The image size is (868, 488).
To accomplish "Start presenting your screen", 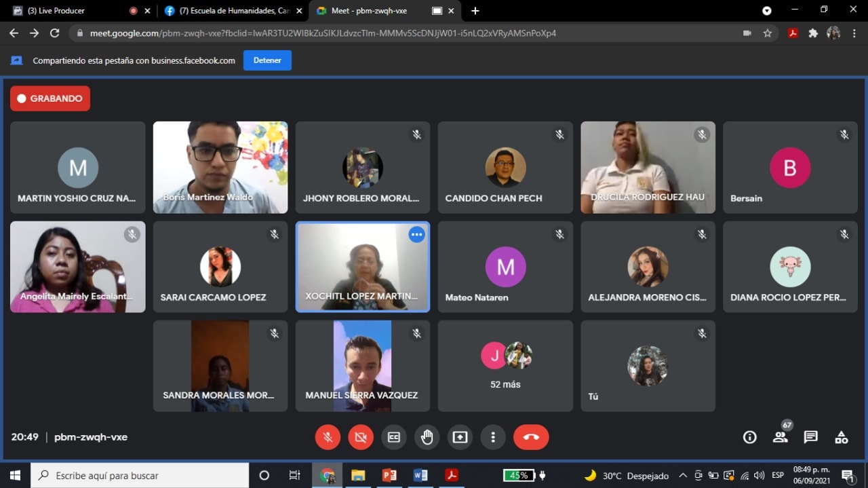I will click(x=460, y=438).
